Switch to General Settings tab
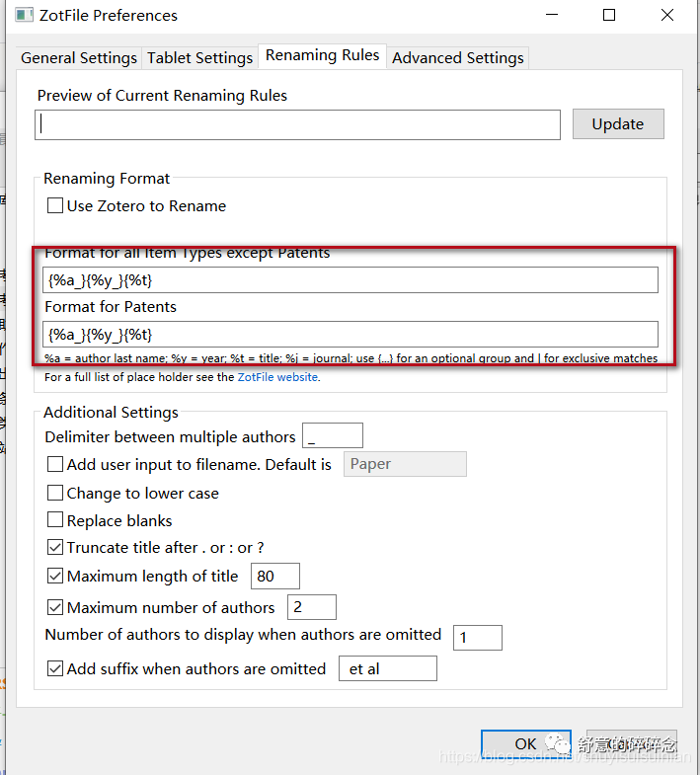 79,58
